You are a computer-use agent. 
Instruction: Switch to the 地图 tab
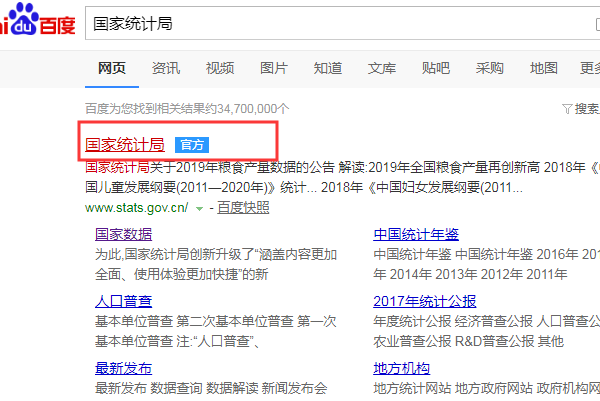tap(544, 68)
